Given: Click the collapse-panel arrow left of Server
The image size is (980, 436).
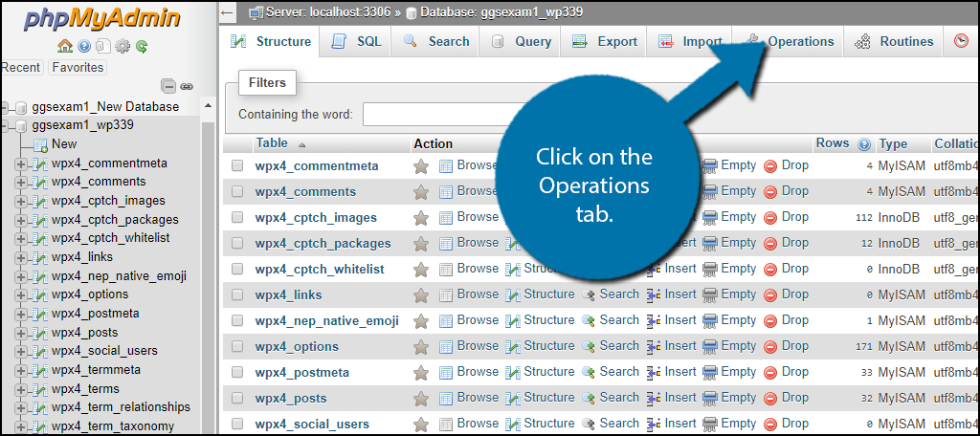Looking at the screenshot, I should pyautogui.click(x=228, y=11).
